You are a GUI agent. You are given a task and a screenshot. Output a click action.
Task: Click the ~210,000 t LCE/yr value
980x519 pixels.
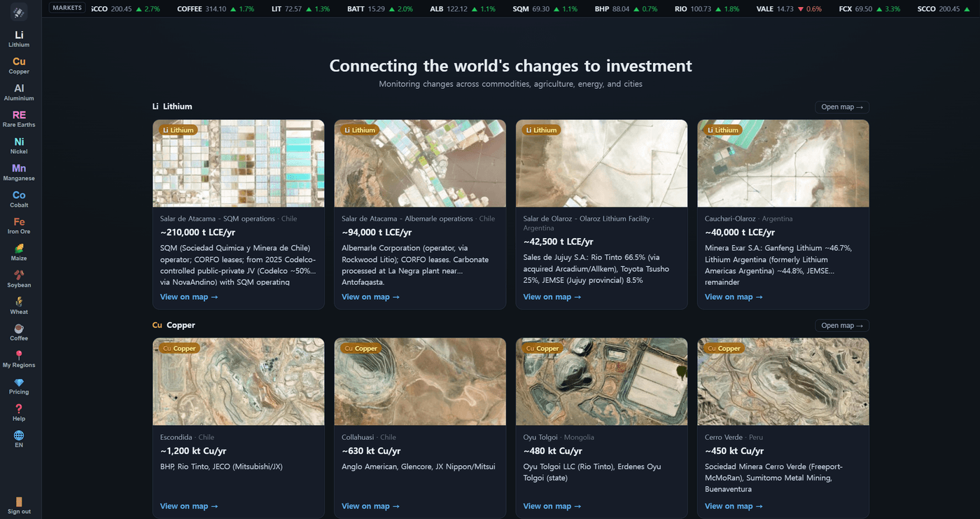tap(197, 233)
